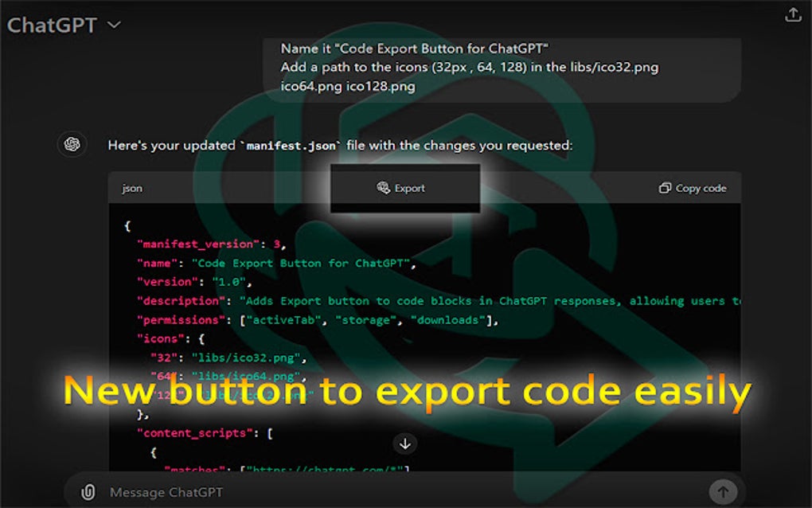Click the ChatGPT assistant avatar icon
This screenshot has height=508, width=812.
72,145
